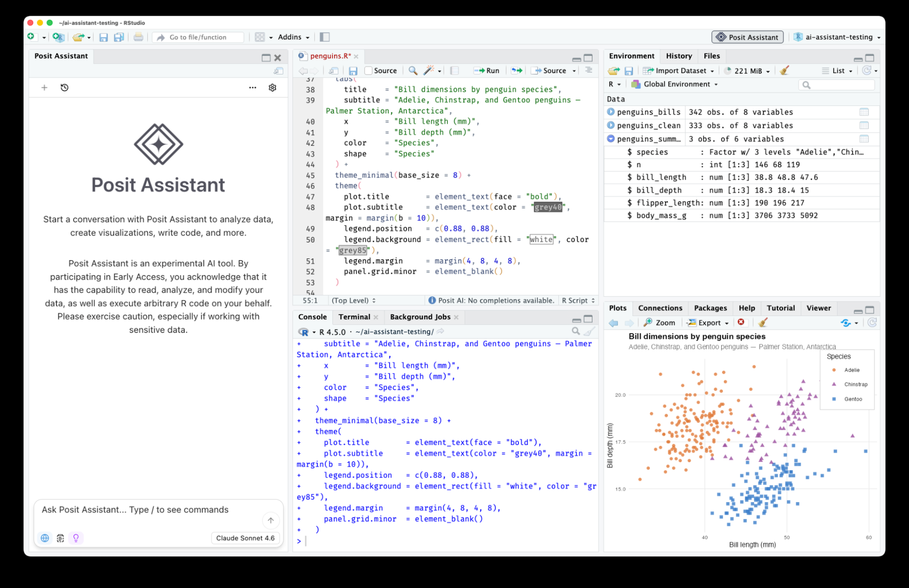Click the lightbulb icon below chat input

(76, 538)
